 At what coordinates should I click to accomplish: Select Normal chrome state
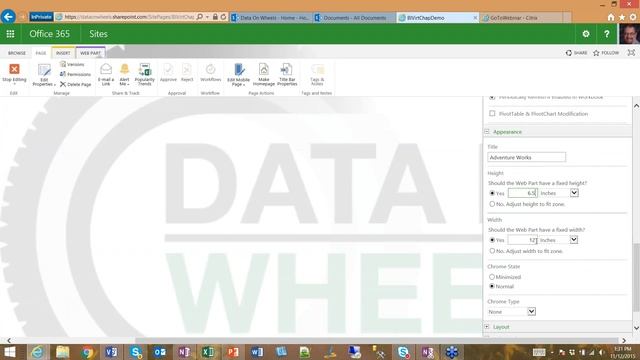click(x=492, y=286)
